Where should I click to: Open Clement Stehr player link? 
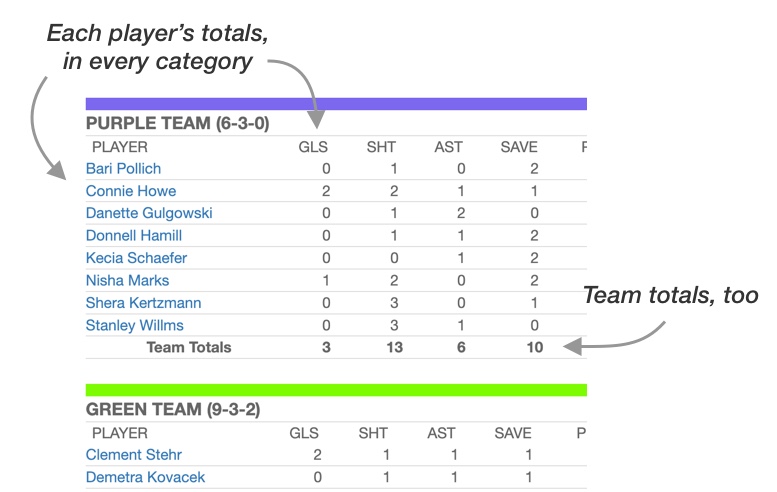click(129, 455)
